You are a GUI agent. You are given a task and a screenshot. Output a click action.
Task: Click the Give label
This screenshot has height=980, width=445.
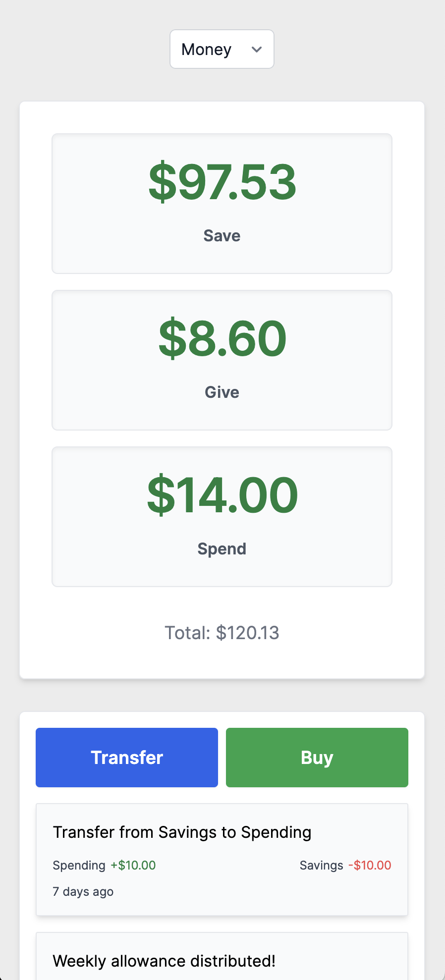(x=222, y=392)
